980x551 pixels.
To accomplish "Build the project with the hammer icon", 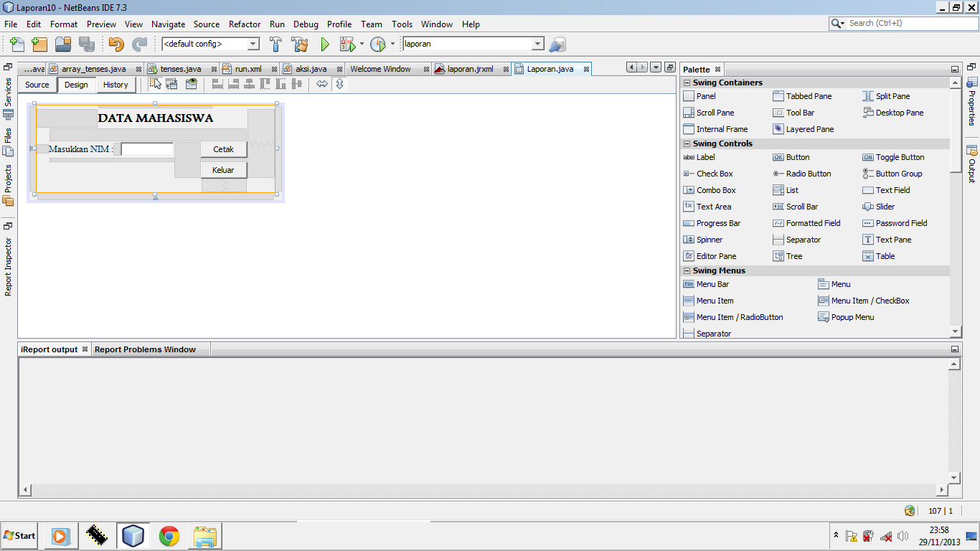I will [x=276, y=44].
